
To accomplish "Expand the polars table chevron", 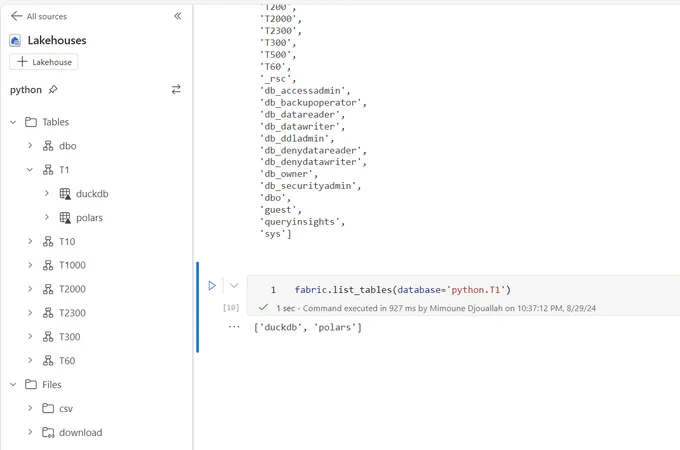I will pyautogui.click(x=47, y=217).
